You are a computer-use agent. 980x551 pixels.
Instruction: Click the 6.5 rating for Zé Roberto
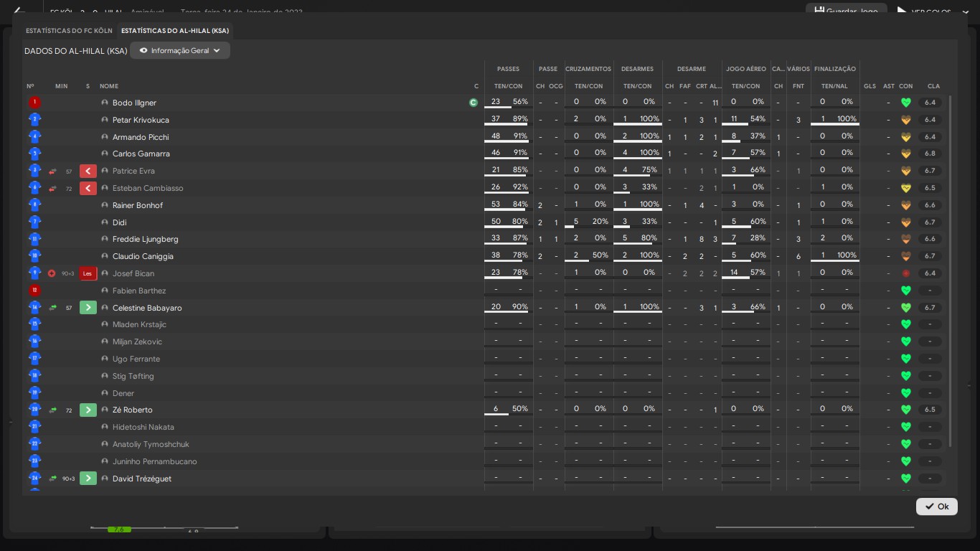click(930, 410)
